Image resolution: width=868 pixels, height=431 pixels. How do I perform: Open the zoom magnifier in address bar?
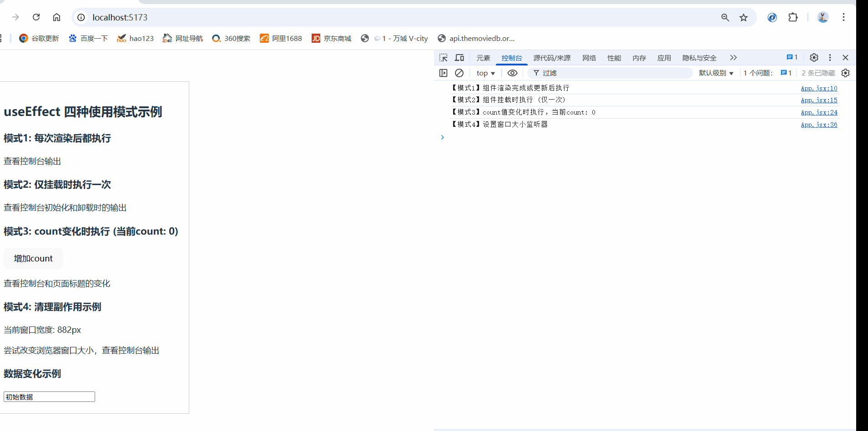[x=725, y=17]
